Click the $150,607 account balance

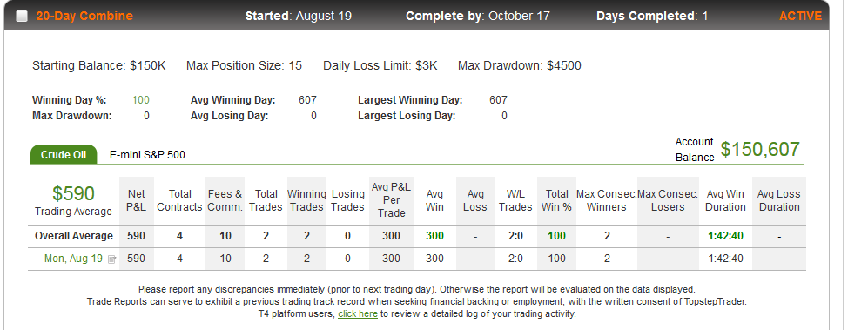tap(760, 149)
